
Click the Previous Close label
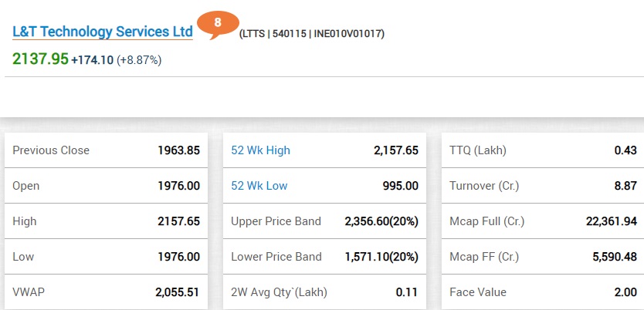click(51, 150)
